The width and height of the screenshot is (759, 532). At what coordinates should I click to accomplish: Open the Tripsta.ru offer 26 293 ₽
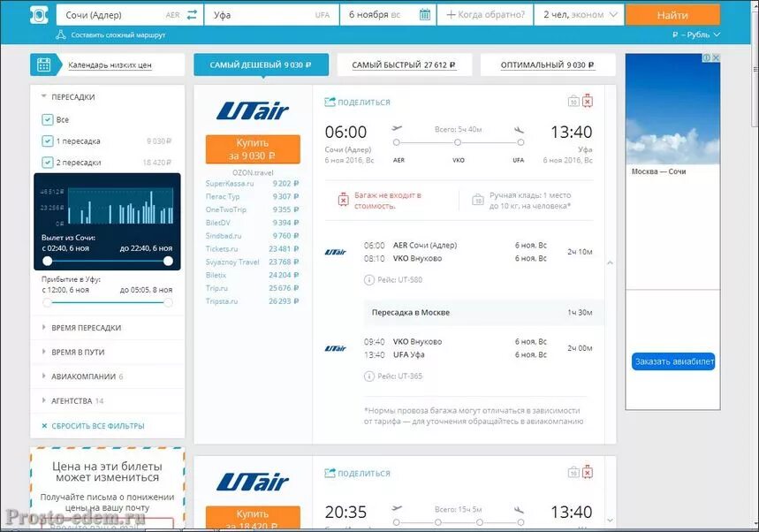tap(252, 301)
